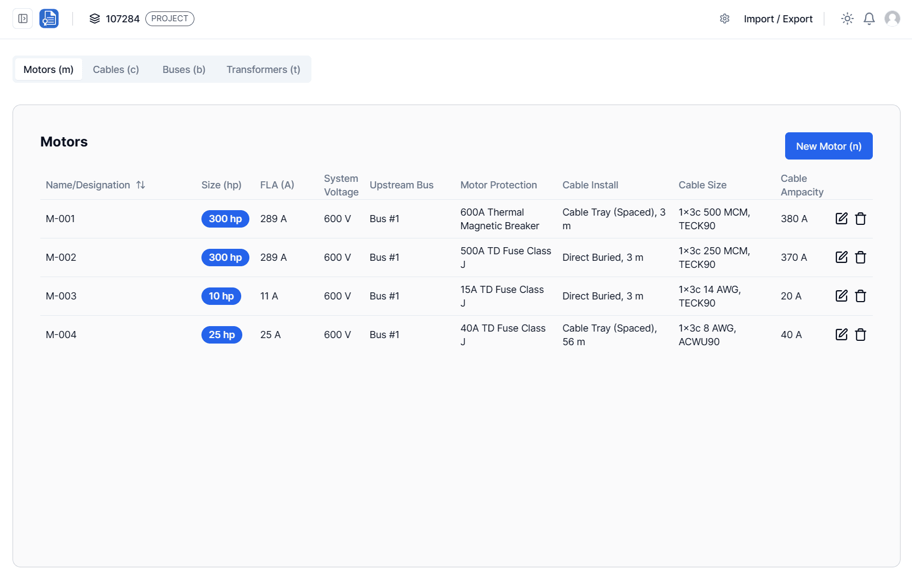Switch to Buses (b) tab
The width and height of the screenshot is (912, 588).
184,70
